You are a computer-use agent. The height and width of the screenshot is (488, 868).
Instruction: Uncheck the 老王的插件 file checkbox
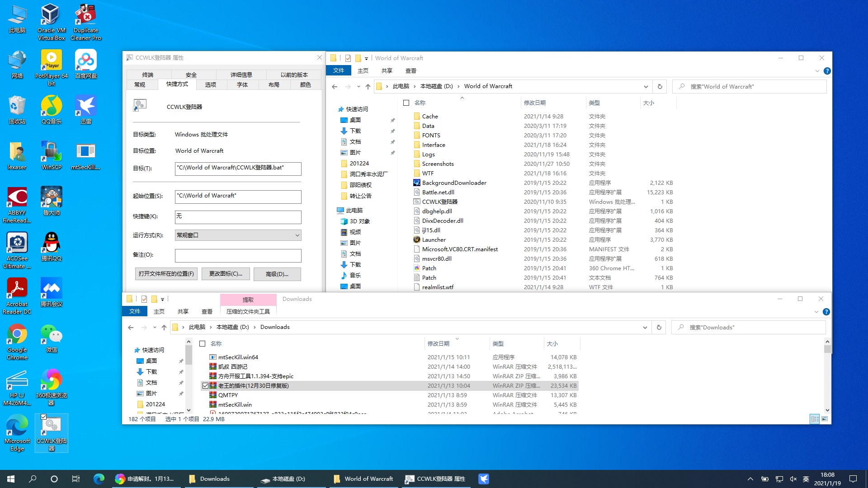coord(205,385)
